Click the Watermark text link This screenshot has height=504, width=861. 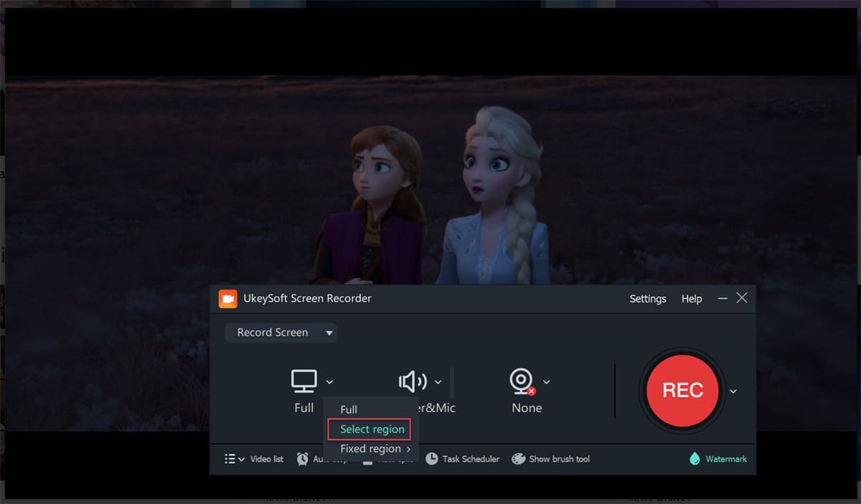point(726,459)
